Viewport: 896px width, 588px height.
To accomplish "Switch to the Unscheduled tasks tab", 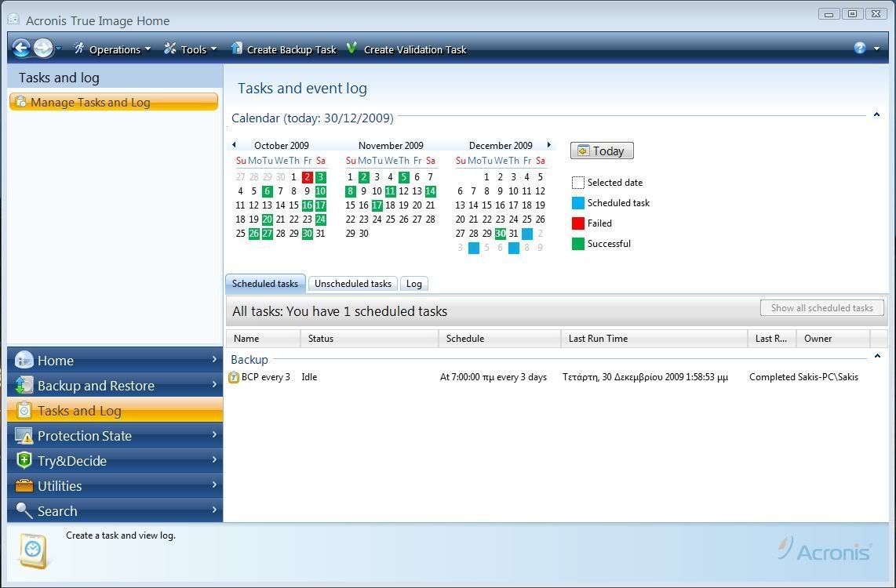I will coord(352,283).
